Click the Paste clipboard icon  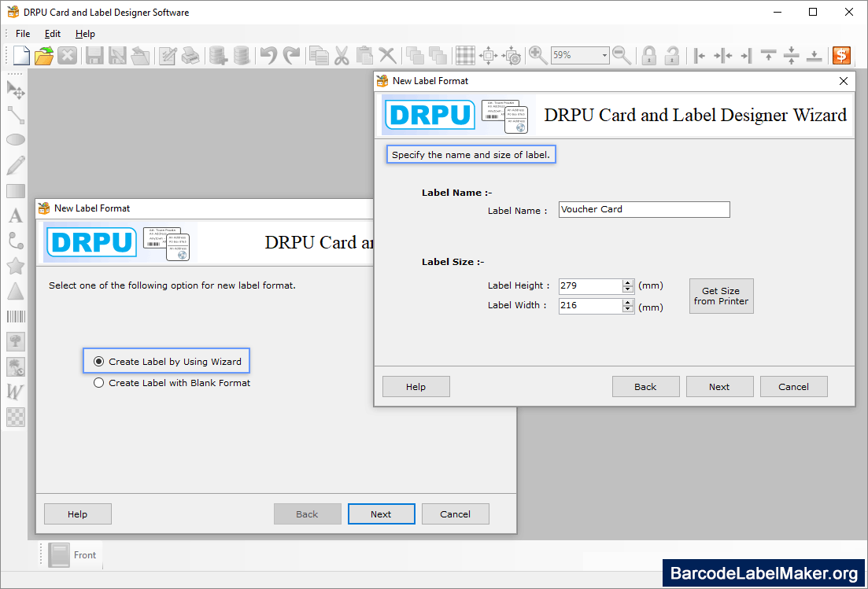(364, 55)
